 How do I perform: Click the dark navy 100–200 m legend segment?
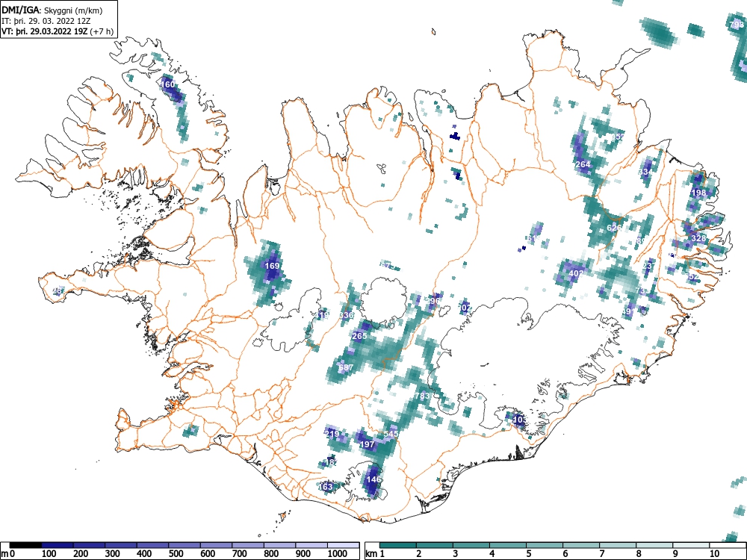point(58,545)
